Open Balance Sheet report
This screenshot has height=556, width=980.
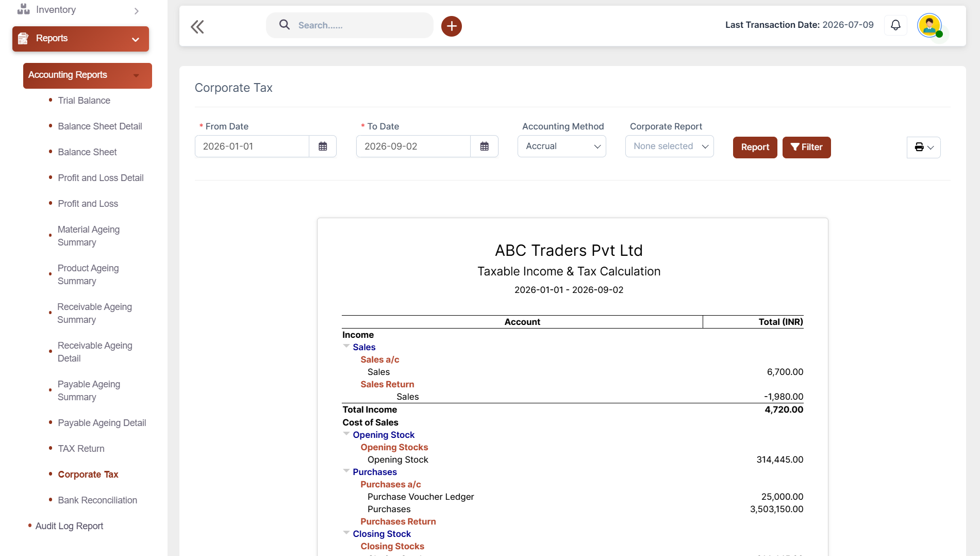coord(87,152)
